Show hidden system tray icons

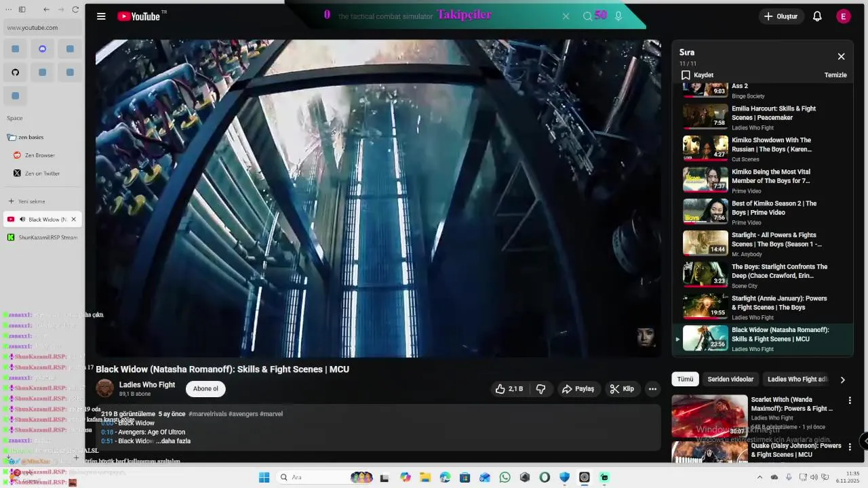click(759, 477)
